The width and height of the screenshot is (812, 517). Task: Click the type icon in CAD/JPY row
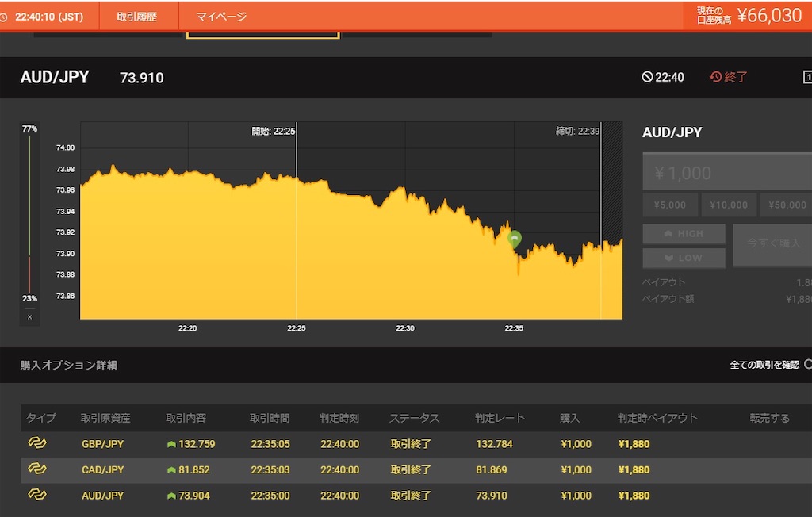coord(36,469)
